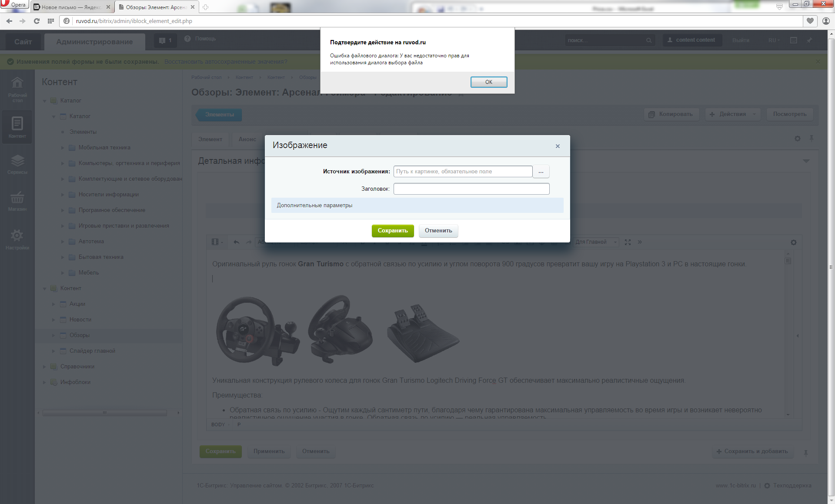The image size is (835, 504).
Task: Focus the Заголовок input field
Action: pyautogui.click(x=471, y=189)
